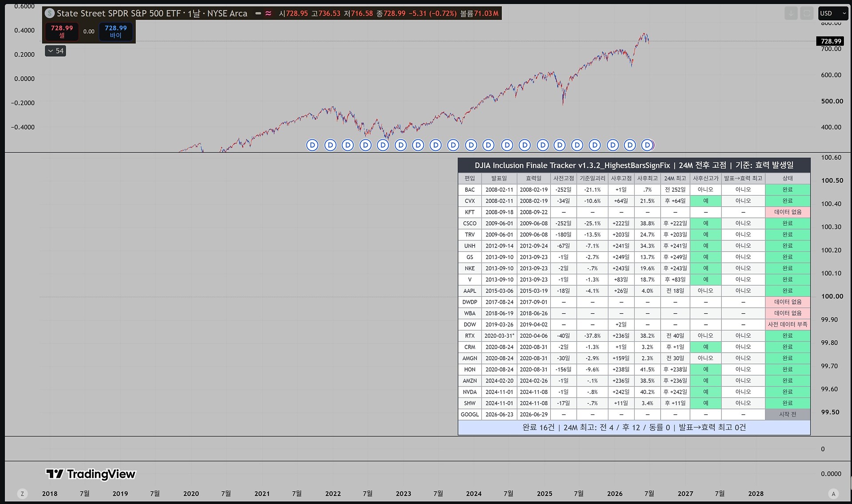Viewport: 852px width, 504px height.
Task: Click the -156일 pre-high cell
Action: click(x=564, y=370)
